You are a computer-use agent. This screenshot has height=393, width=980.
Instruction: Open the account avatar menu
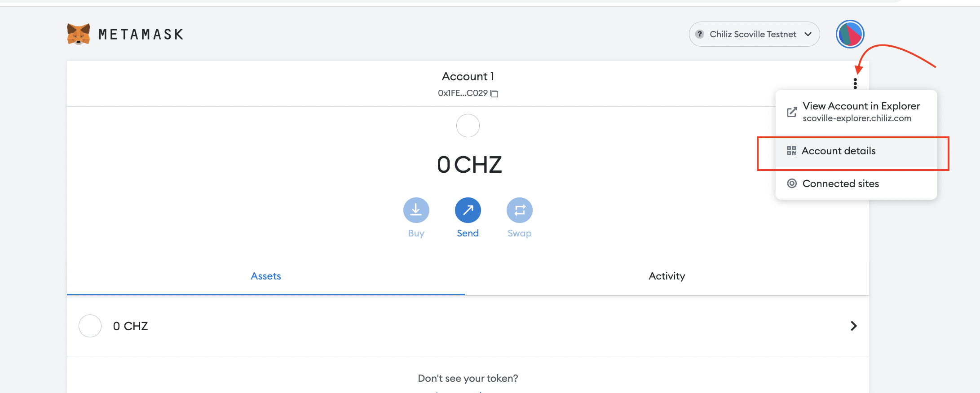[x=850, y=34]
